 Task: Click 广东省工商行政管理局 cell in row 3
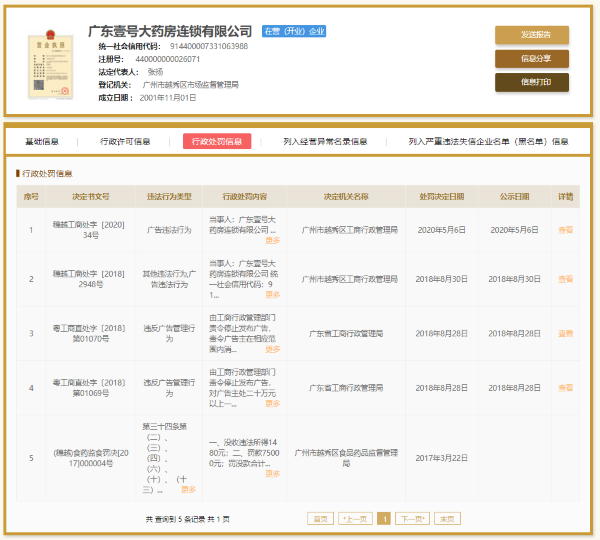click(x=346, y=333)
